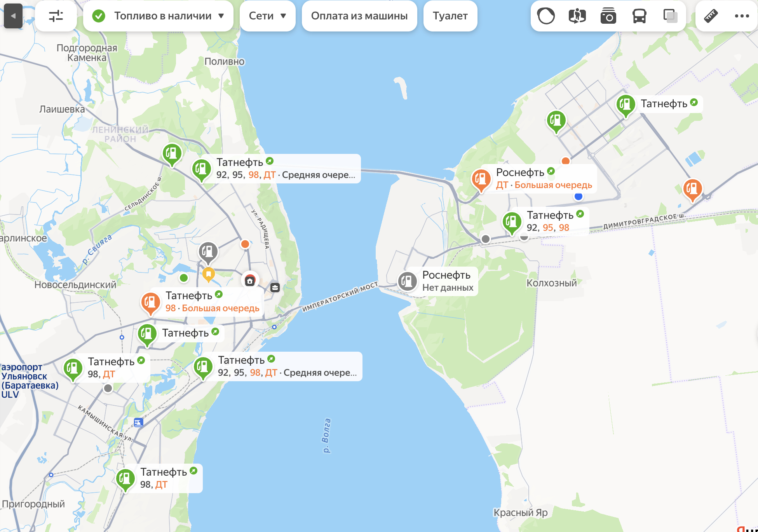Click the Колхозный place name
Viewport: 758px width, 532px height.
pos(551,283)
